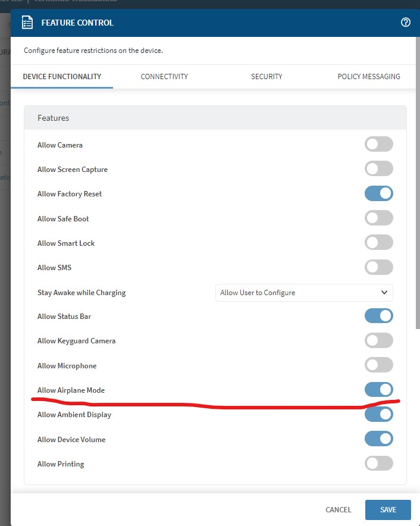Disable Allow Airplane Mode
This screenshot has width=420, height=526.
[x=379, y=390]
